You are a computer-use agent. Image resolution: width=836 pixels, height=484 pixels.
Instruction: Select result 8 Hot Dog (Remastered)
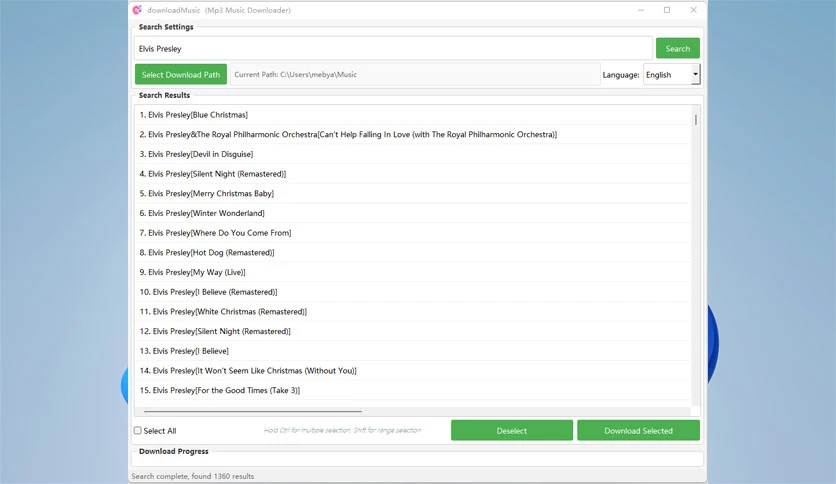point(413,253)
